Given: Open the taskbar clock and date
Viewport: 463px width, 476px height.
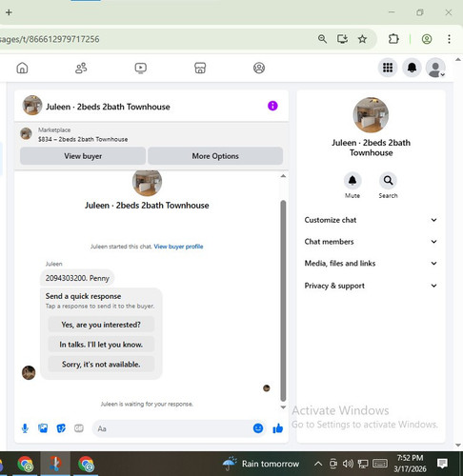Looking at the screenshot, I should (x=410, y=464).
